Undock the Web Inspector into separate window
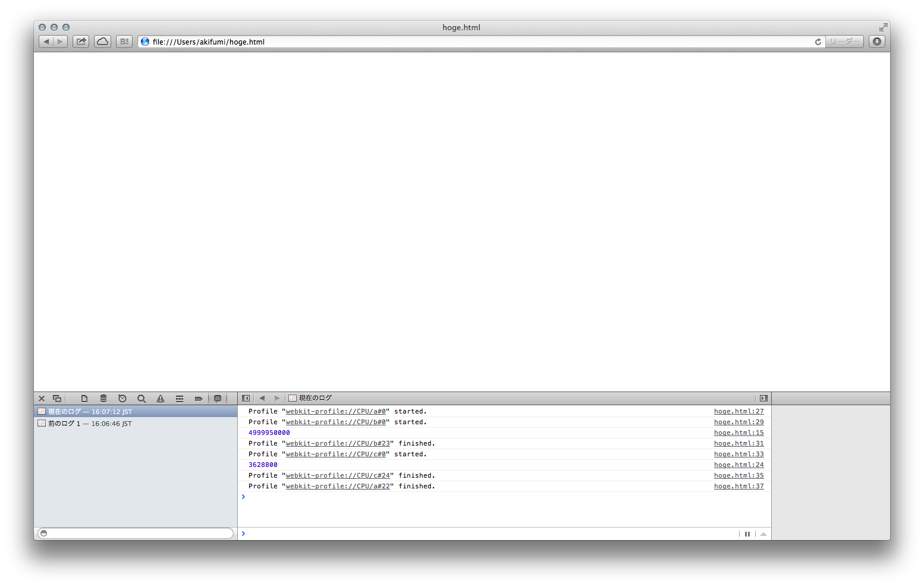The height and width of the screenshot is (587, 924). tap(57, 399)
